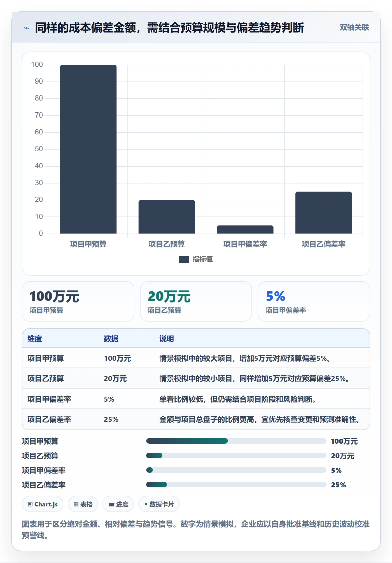Click description starting 单看比例较低
The width and height of the screenshot is (392, 563).
[238, 399]
